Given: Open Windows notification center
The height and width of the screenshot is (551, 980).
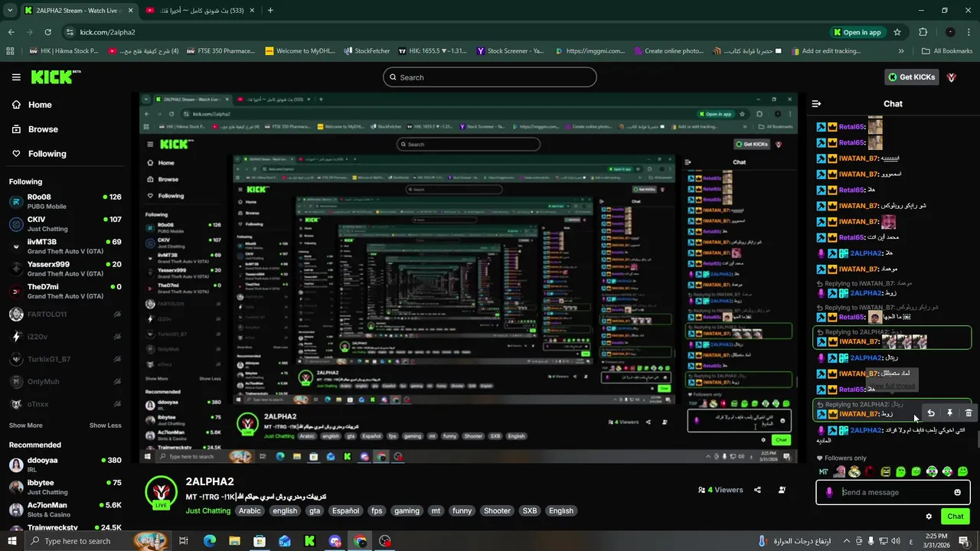Looking at the screenshot, I should 964,541.
